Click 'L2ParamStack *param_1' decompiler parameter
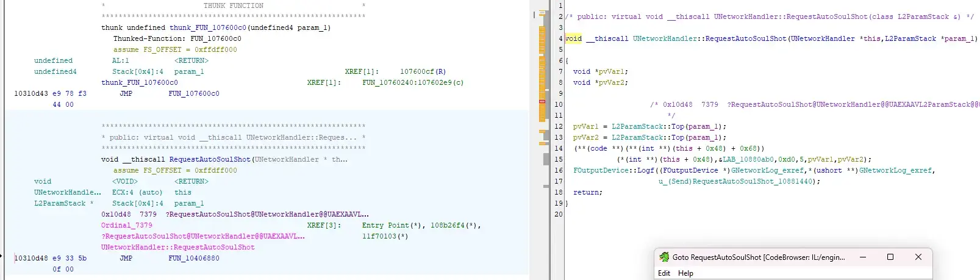Screen dimensions: 980x280 coord(929,38)
